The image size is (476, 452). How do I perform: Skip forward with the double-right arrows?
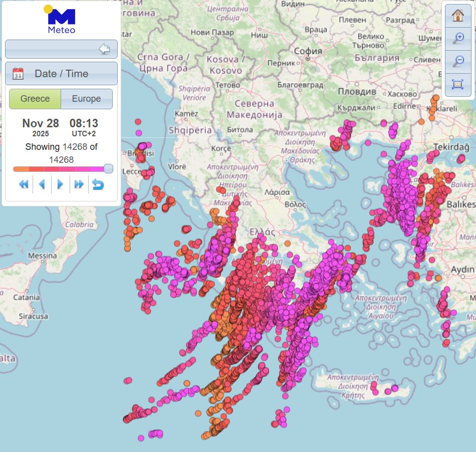coord(79,184)
